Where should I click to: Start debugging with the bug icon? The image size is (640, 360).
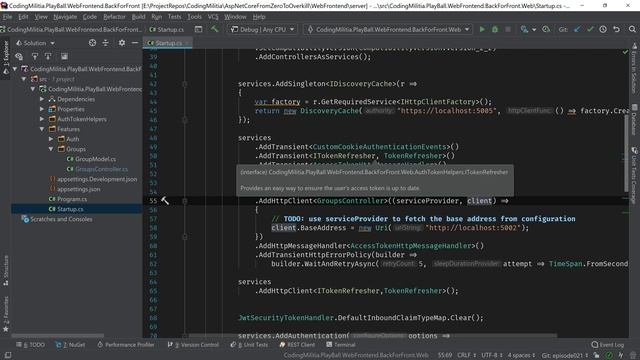(495, 29)
